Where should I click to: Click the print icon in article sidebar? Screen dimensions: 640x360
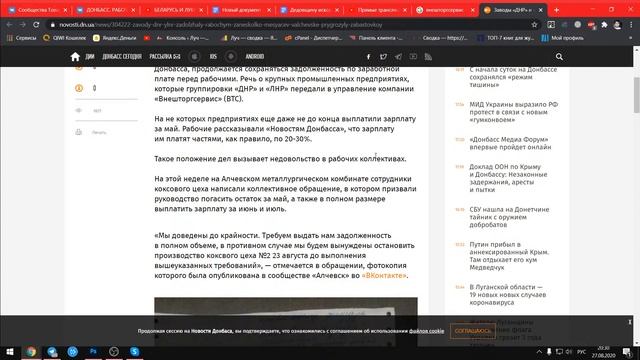(x=78, y=132)
